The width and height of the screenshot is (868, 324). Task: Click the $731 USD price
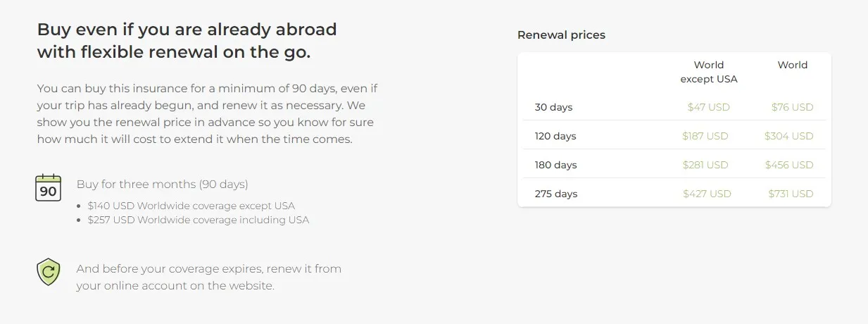click(791, 194)
